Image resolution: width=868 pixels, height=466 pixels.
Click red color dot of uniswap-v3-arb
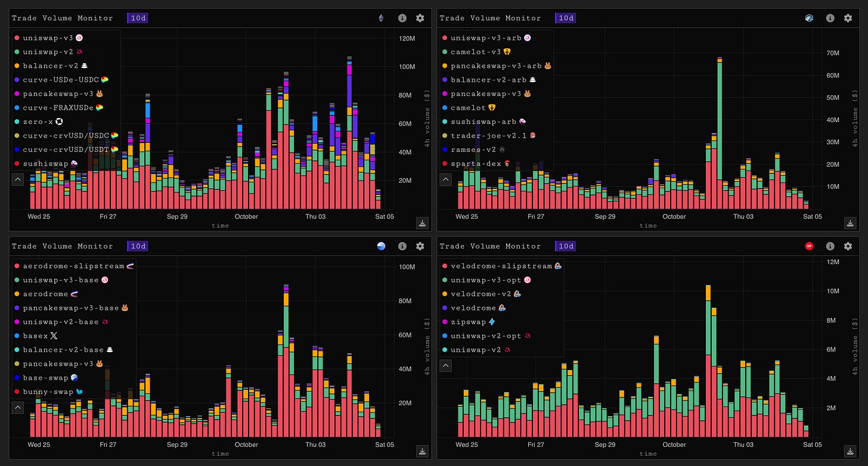445,38
